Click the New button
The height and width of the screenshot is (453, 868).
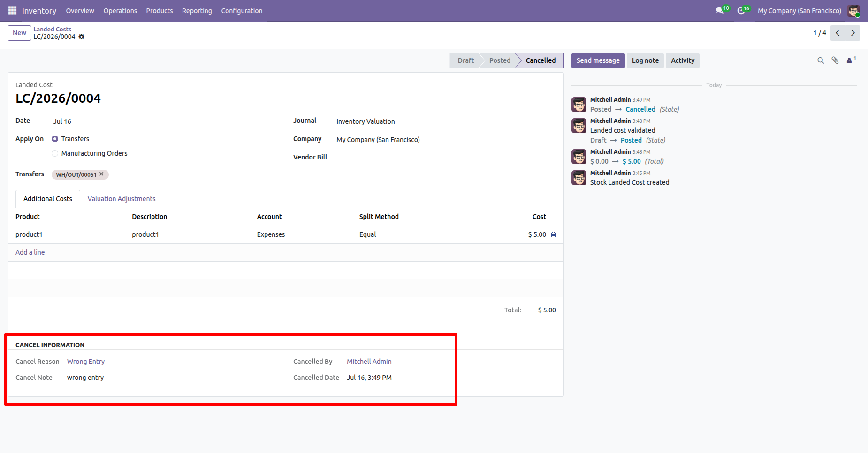pos(19,33)
